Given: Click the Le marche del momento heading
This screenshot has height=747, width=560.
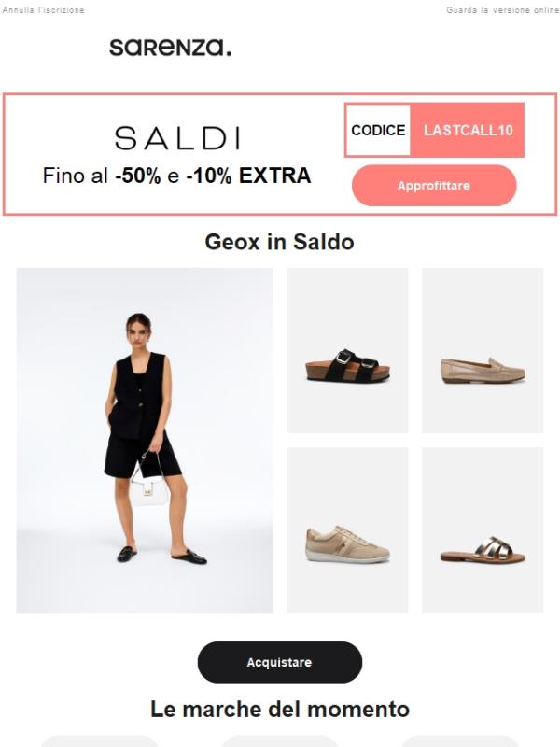Looking at the screenshot, I should click(280, 709).
